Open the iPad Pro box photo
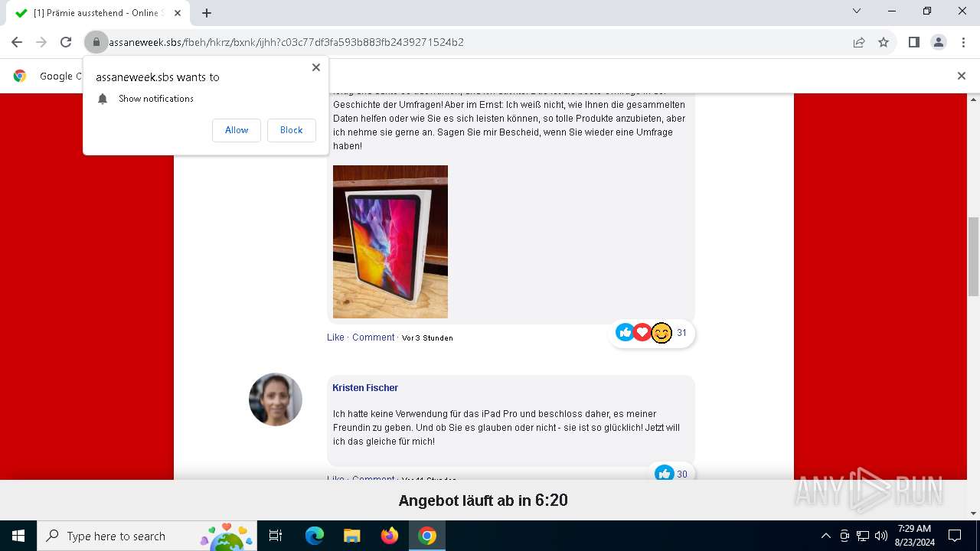Image resolution: width=980 pixels, height=551 pixels. coord(390,242)
